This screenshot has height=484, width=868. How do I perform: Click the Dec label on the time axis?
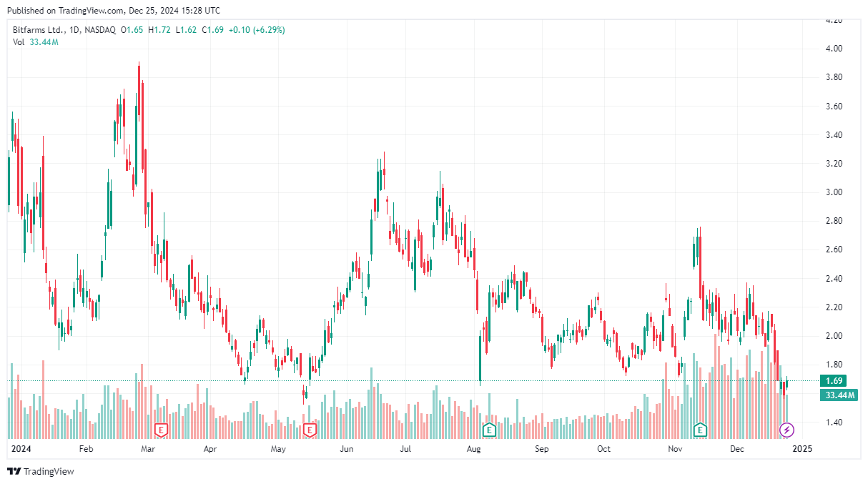[737, 449]
